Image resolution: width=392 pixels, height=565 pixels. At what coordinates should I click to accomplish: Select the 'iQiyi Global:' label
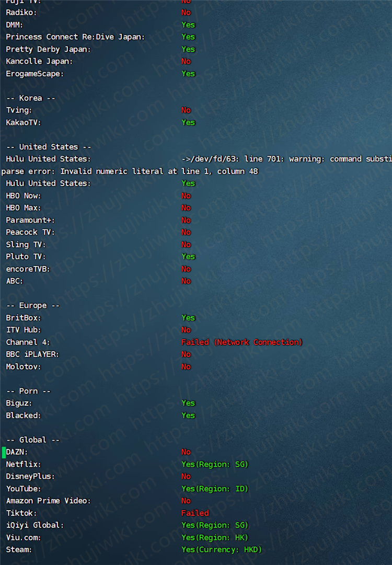click(x=34, y=525)
